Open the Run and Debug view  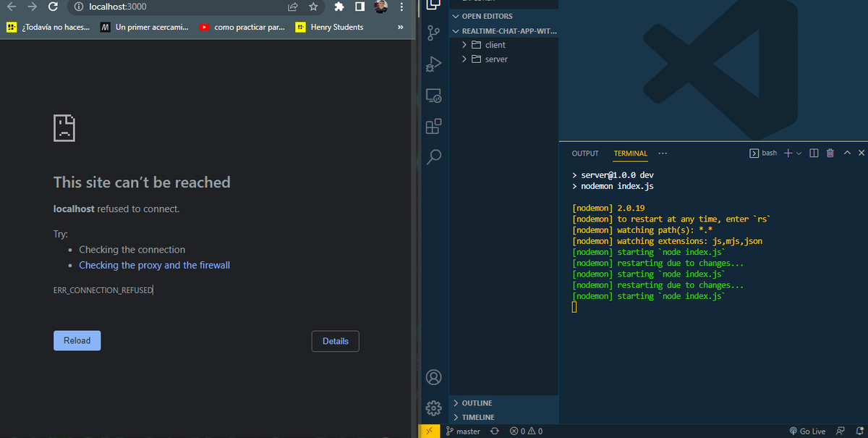pos(433,64)
